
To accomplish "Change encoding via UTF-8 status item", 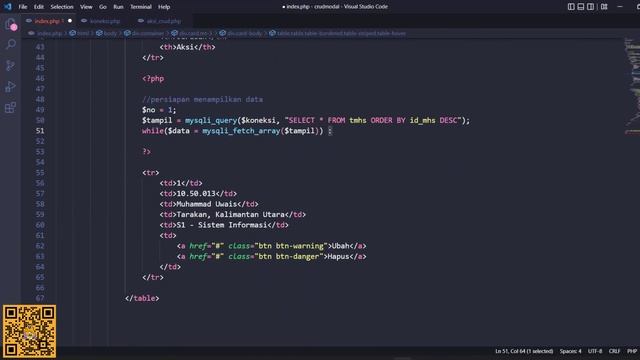I will (595, 351).
